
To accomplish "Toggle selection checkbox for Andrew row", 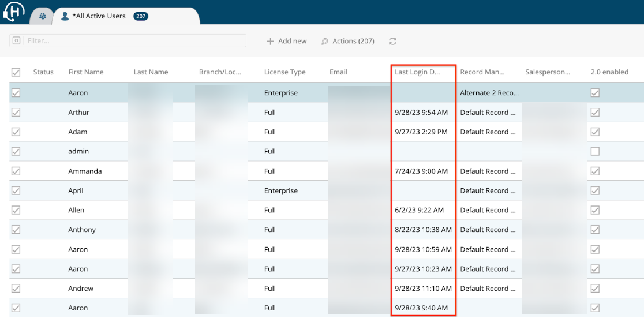I will pos(16,289).
